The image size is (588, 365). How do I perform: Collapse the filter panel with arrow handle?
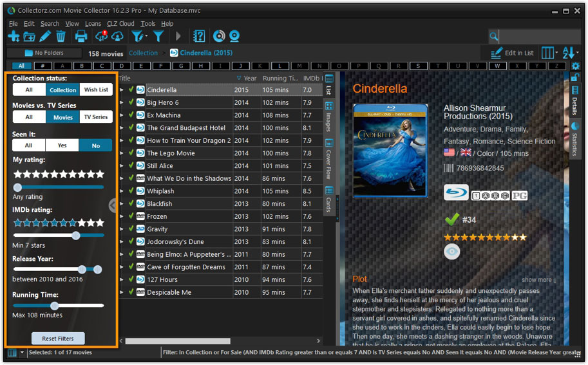113,205
